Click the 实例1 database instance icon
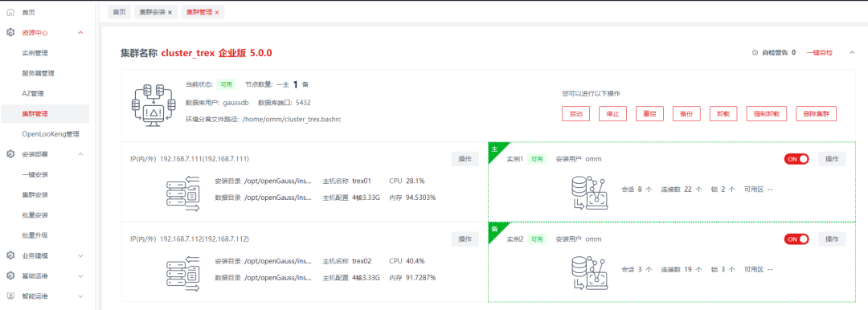868x310 pixels. point(590,194)
